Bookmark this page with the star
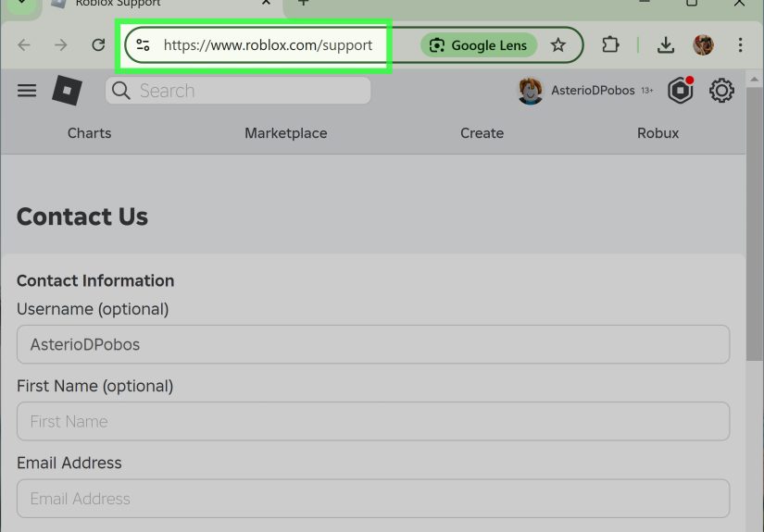764x532 pixels. (557, 45)
